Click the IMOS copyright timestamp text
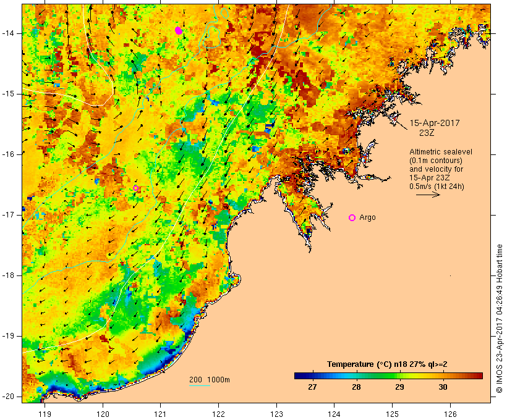Image resolution: width=507 pixels, height=420 pixels. pyautogui.click(x=499, y=318)
